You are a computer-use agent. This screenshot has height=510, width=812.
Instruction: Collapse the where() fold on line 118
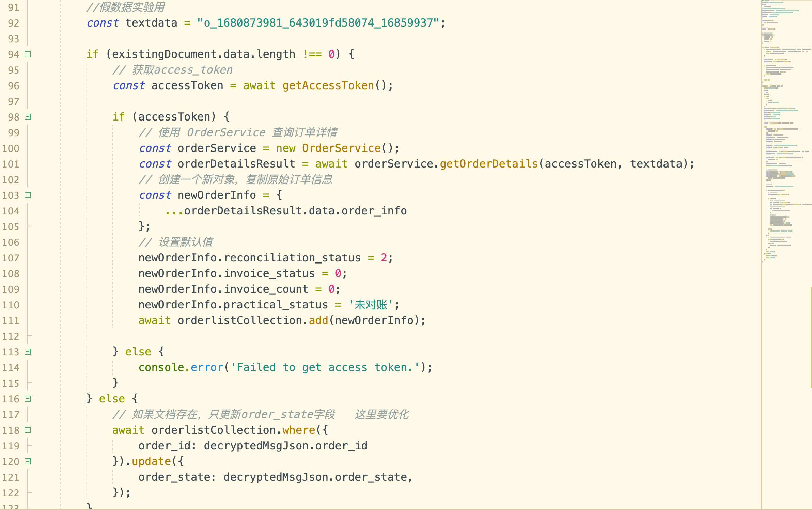click(x=28, y=430)
